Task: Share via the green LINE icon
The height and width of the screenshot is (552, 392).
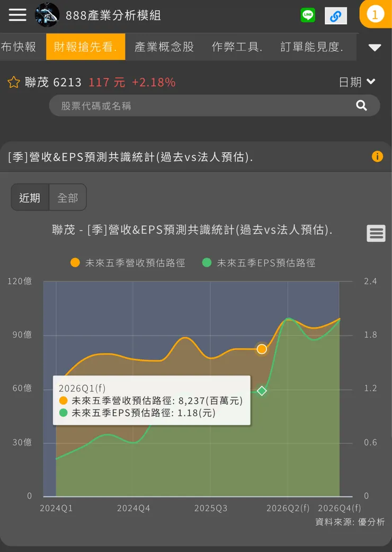Action: point(308,15)
